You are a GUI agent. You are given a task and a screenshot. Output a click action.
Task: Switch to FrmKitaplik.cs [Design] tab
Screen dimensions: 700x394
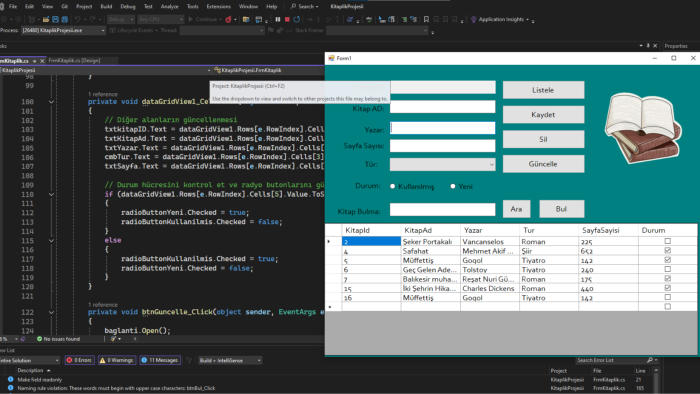74,61
